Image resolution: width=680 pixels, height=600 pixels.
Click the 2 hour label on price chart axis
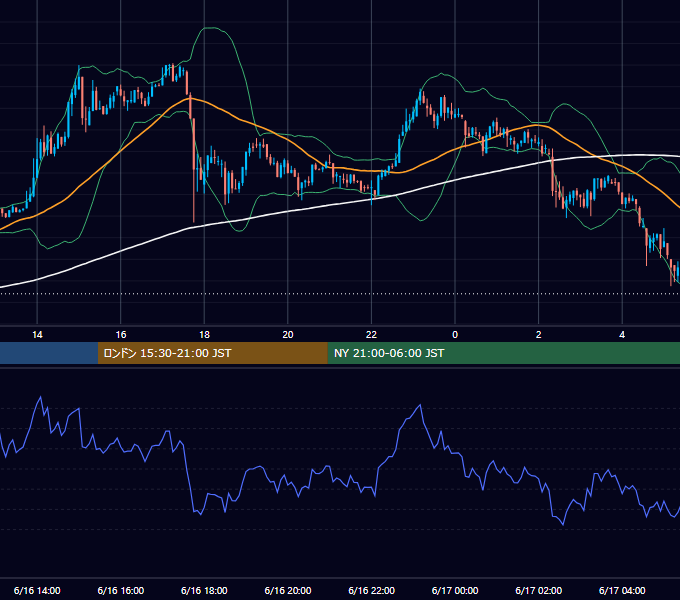point(539,335)
